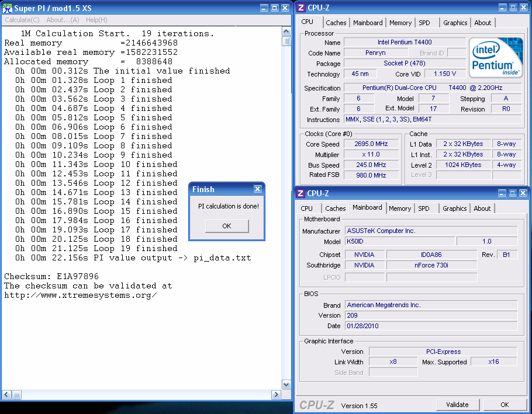Viewport: 532px width, 414px height.
Task: Open Graphics tab in lower CPU-Z window
Action: [454, 208]
